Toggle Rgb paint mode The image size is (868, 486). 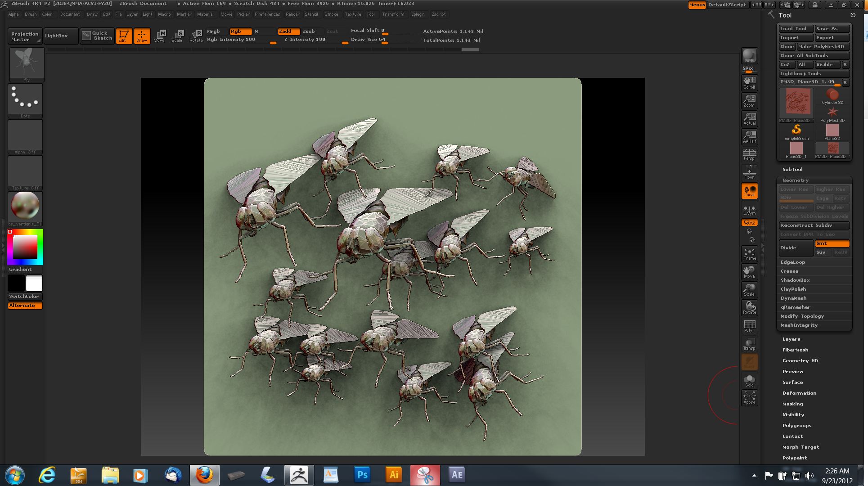click(240, 31)
